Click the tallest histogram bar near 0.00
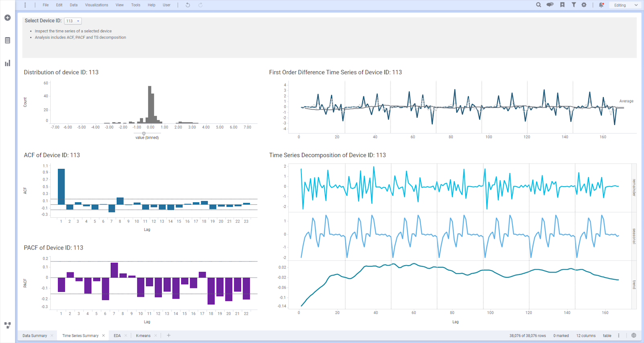Image resolution: width=644 pixels, height=343 pixels. pyautogui.click(x=150, y=104)
